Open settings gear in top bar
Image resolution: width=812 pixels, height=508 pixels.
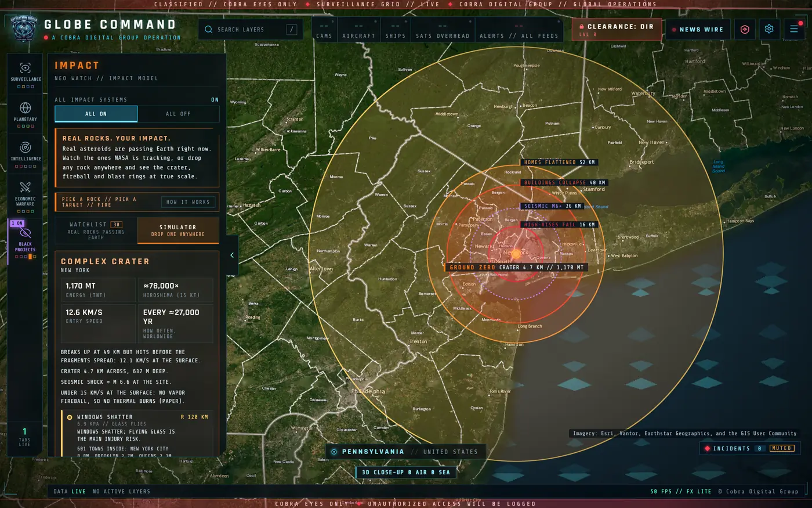(x=769, y=29)
